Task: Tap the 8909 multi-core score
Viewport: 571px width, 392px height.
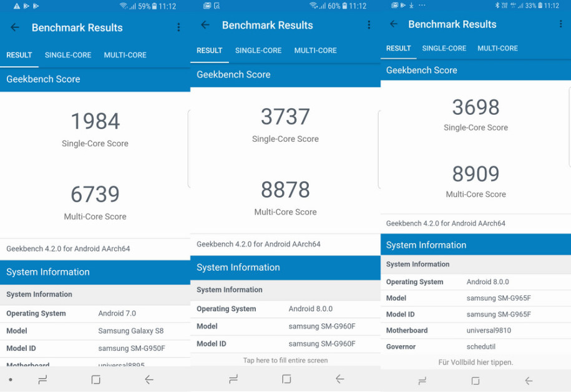Action: click(476, 174)
